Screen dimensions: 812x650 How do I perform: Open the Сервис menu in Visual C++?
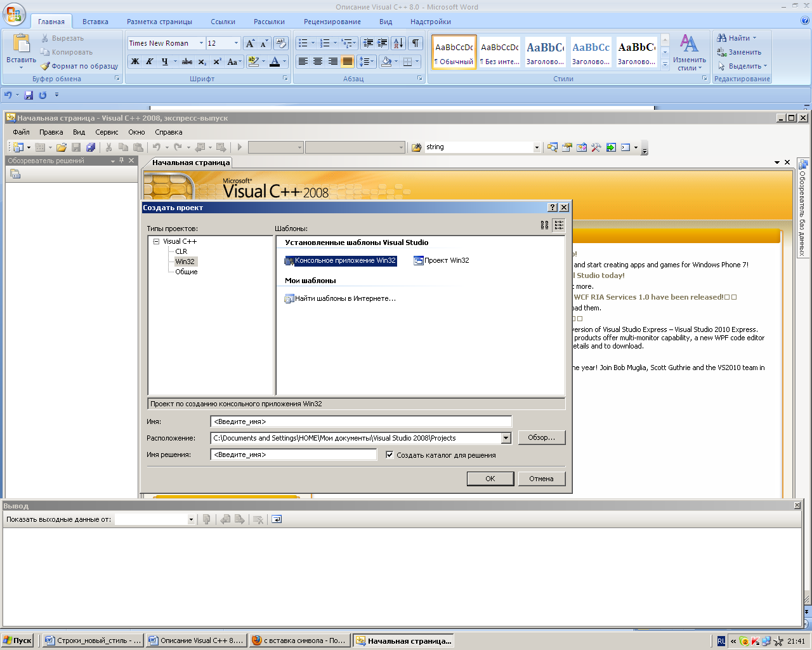(107, 132)
